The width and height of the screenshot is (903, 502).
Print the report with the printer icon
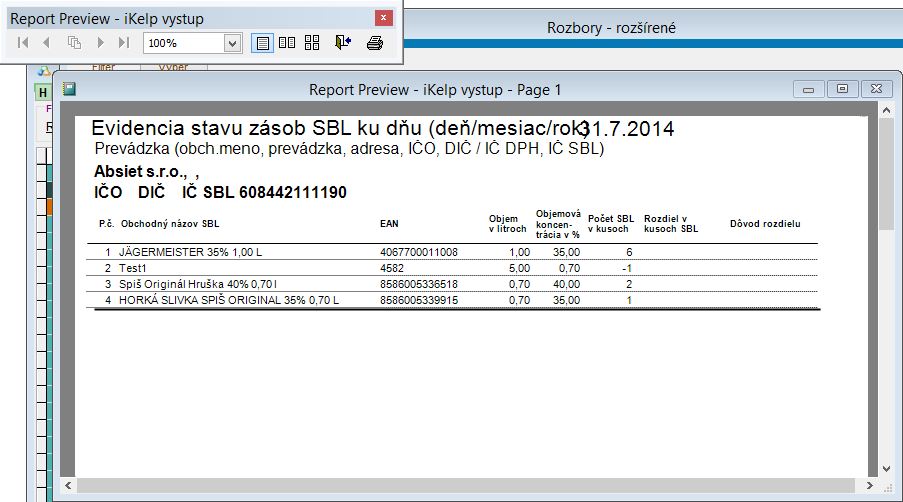[x=375, y=43]
